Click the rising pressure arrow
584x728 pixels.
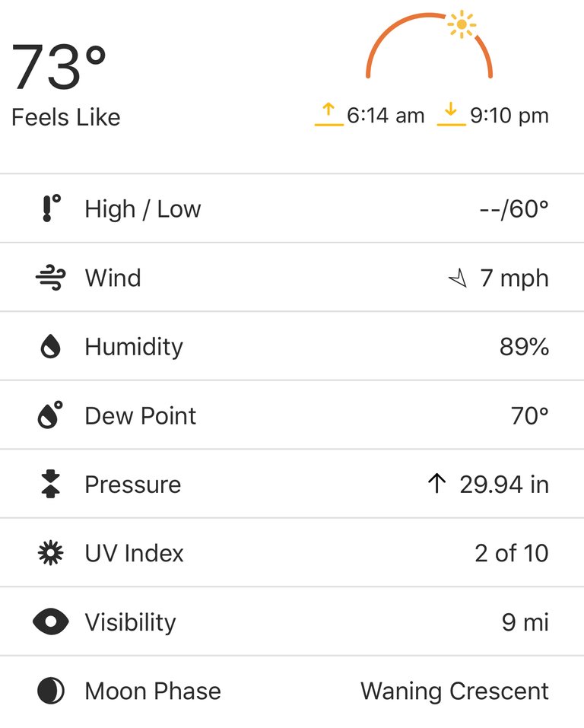(x=436, y=483)
